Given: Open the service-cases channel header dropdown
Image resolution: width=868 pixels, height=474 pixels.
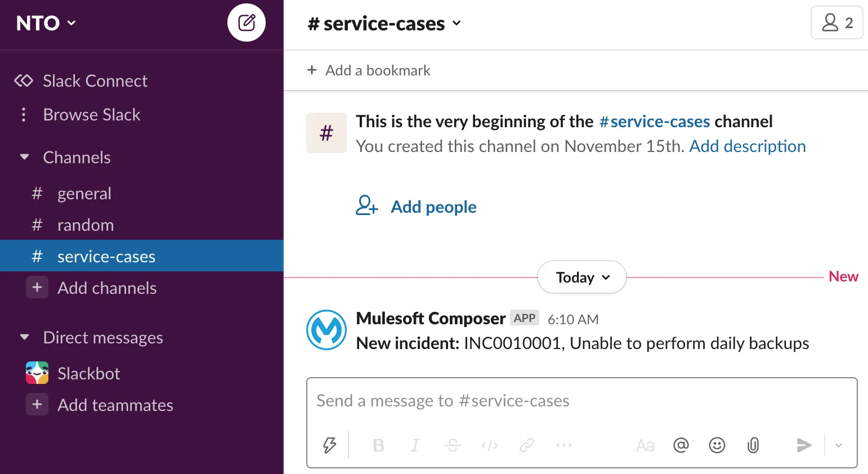Looking at the screenshot, I should 384,24.
